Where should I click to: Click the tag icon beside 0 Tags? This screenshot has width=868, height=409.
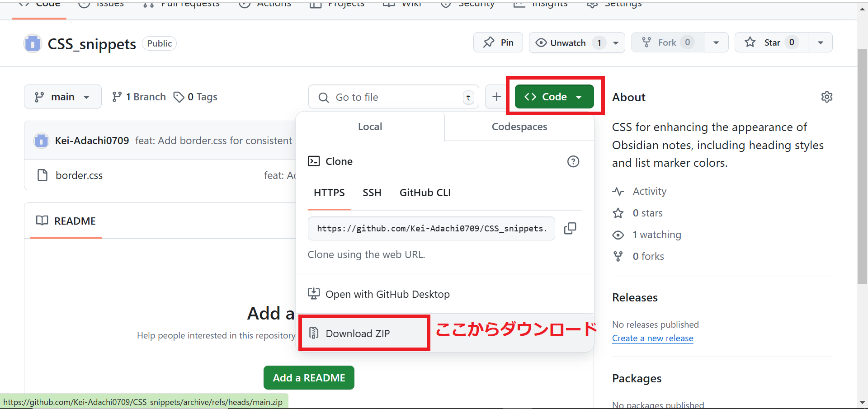point(179,97)
